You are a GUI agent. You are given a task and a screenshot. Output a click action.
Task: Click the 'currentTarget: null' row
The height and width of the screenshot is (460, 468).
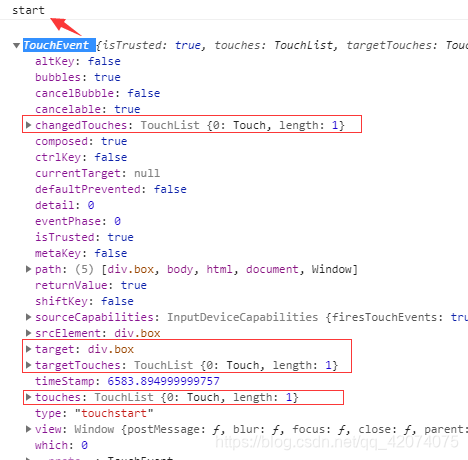tap(98, 173)
